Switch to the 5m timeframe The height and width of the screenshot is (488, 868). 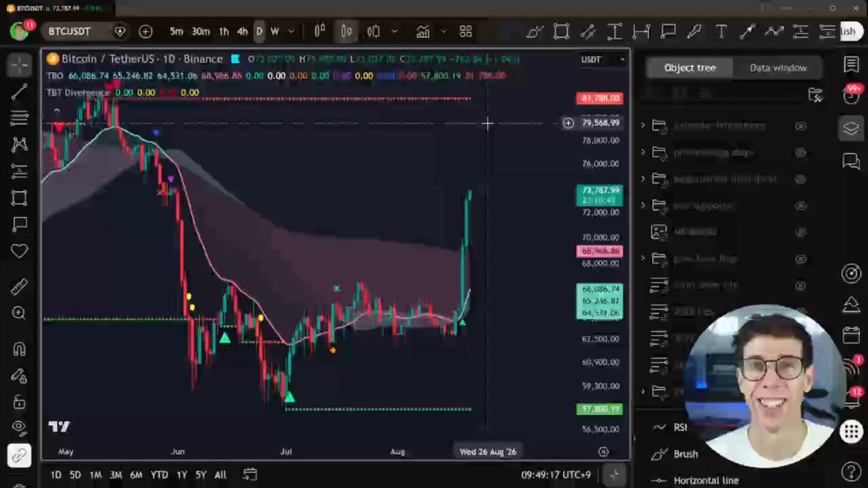pyautogui.click(x=176, y=32)
